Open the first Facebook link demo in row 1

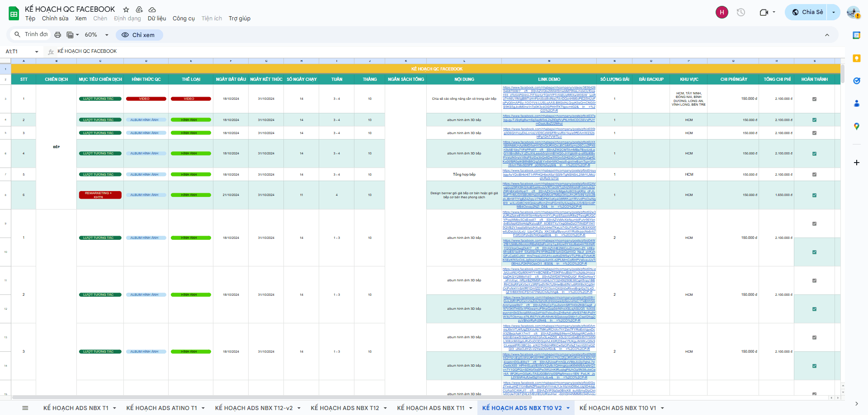tap(549, 99)
